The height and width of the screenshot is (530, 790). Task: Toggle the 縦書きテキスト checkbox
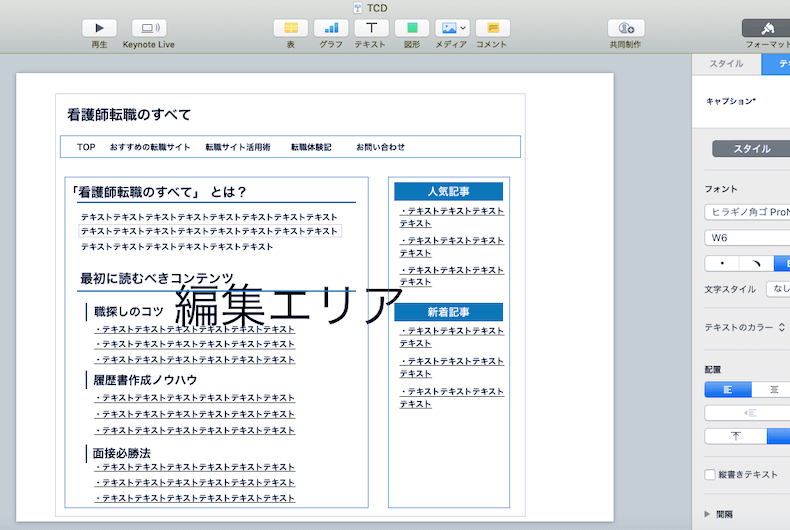coord(710,475)
